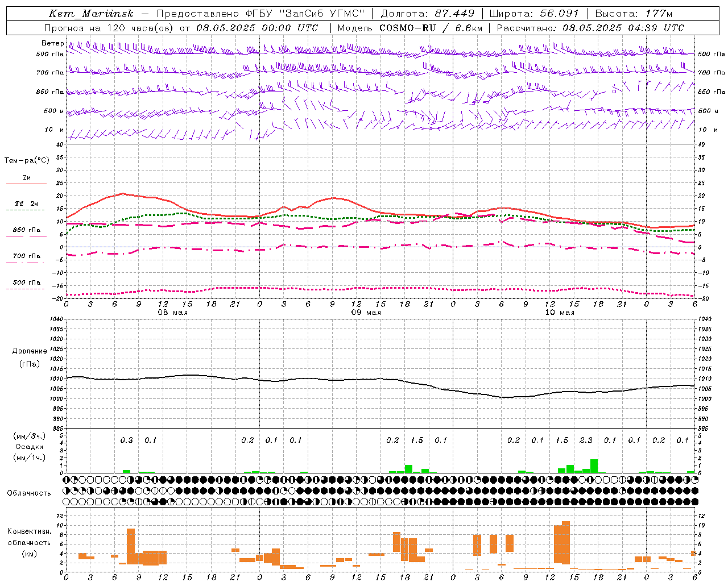Viewport: 728px width, 582px height.
Task: Click the 10 мая date label
Action: coord(559,313)
